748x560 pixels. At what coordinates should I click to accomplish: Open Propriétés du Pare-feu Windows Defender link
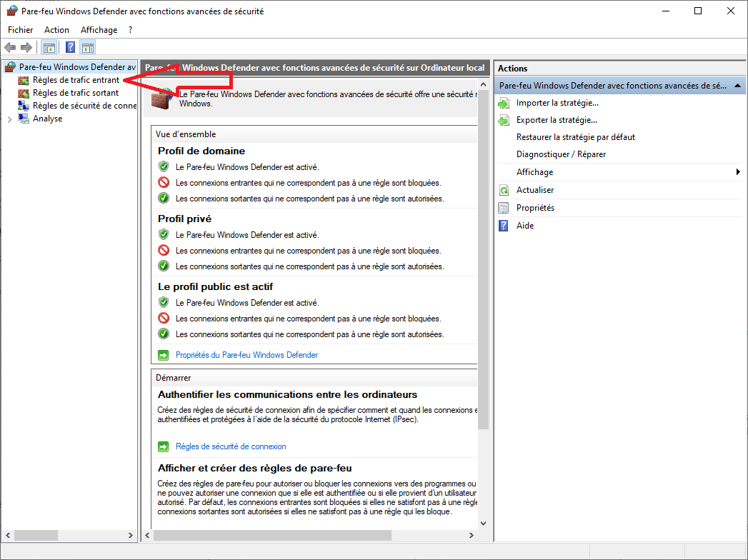tap(246, 355)
